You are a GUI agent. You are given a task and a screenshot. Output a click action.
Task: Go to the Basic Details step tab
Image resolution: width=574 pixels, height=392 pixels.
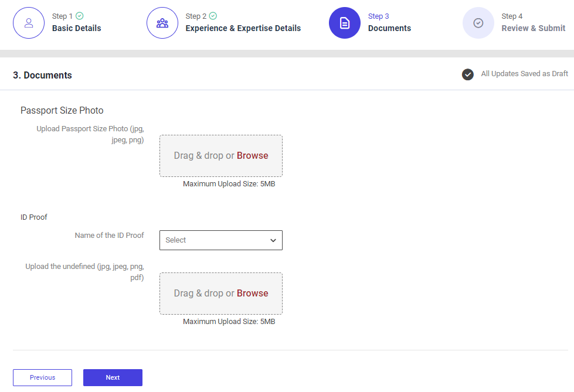click(x=76, y=28)
